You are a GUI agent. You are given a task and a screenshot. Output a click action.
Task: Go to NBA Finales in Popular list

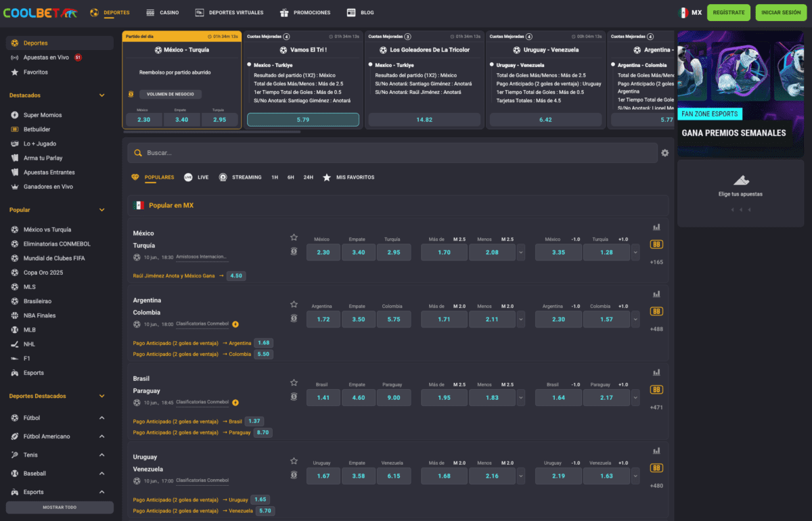(x=39, y=315)
